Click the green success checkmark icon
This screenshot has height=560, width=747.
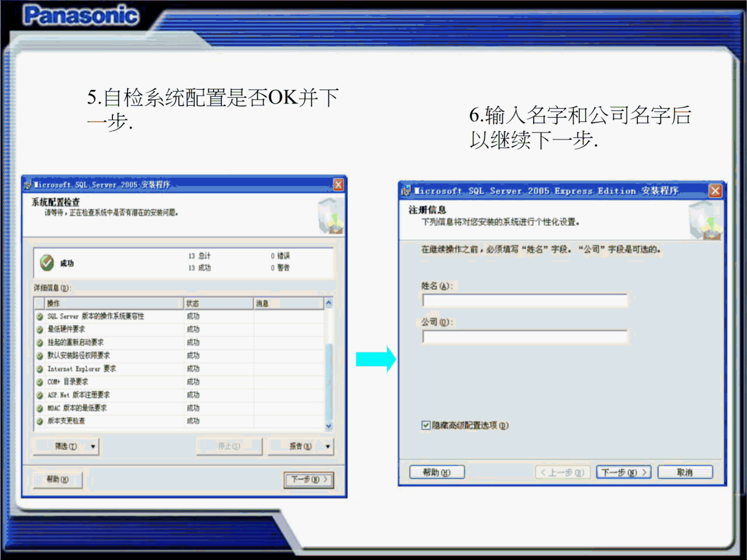click(47, 263)
